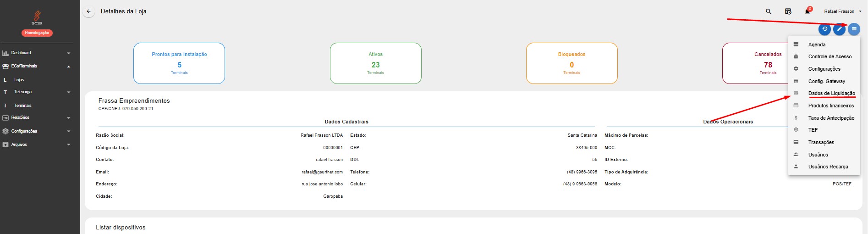Screen dimensions: 868x234
Task: Toggle the blue hamburger menu button
Action: [854, 29]
